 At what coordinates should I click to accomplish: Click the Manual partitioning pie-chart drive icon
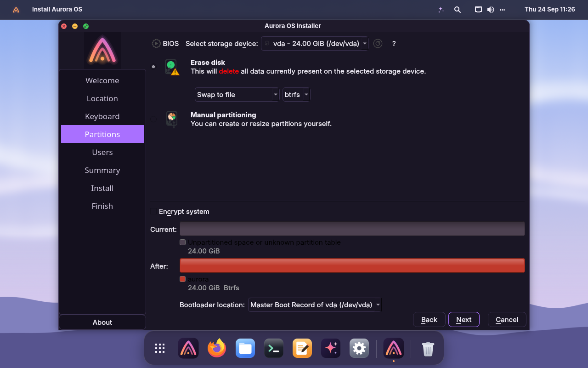[172, 120]
